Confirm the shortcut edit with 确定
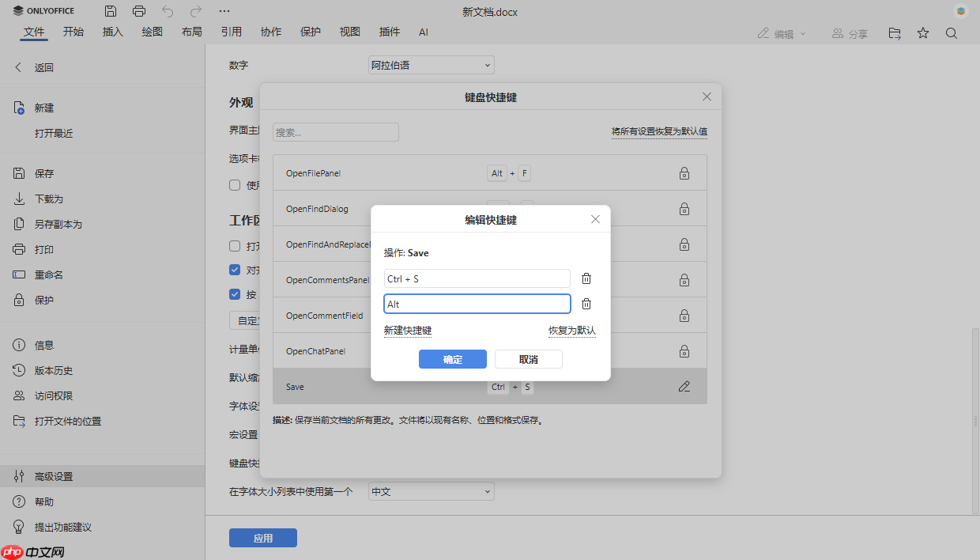 tap(452, 358)
